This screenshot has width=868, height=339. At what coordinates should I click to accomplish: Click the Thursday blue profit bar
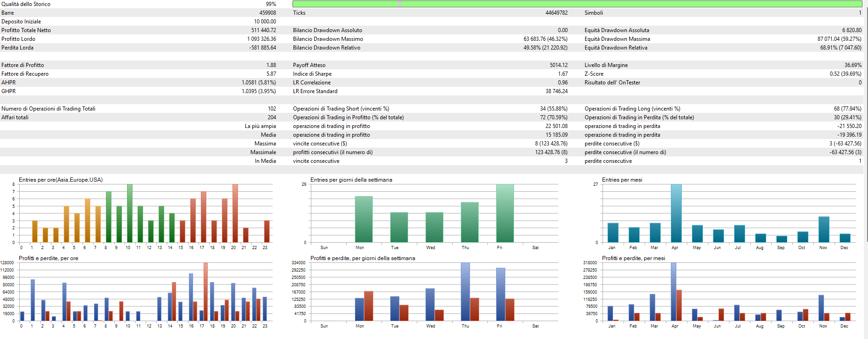[x=465, y=292]
